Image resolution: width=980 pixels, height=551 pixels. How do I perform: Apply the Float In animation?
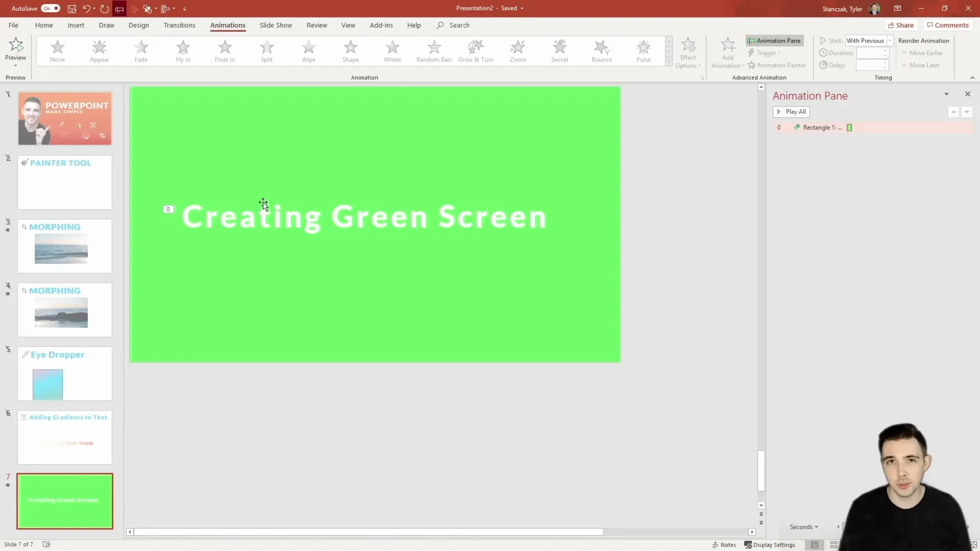[225, 51]
